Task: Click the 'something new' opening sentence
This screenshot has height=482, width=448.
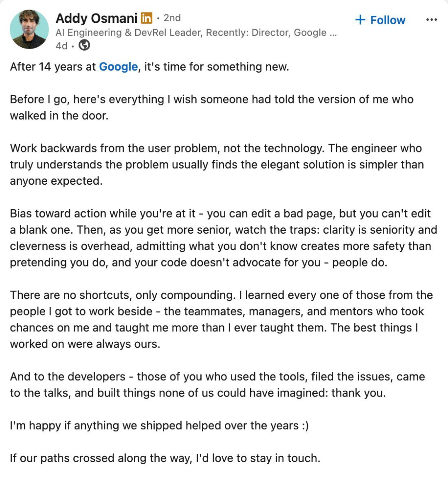Action: pos(149,67)
